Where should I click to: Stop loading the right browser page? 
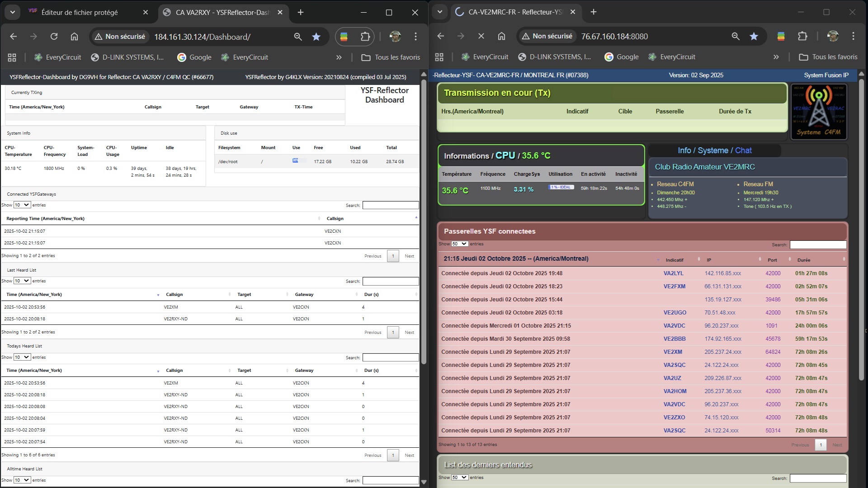[481, 36]
